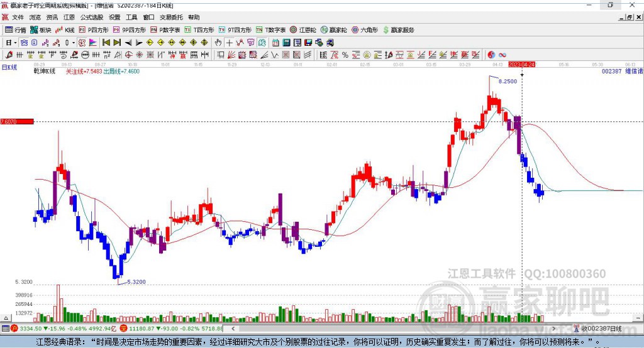The width and height of the screenshot is (644, 348).
Task: Click the 关注线=7.5483 indicator text
Action: (x=84, y=72)
